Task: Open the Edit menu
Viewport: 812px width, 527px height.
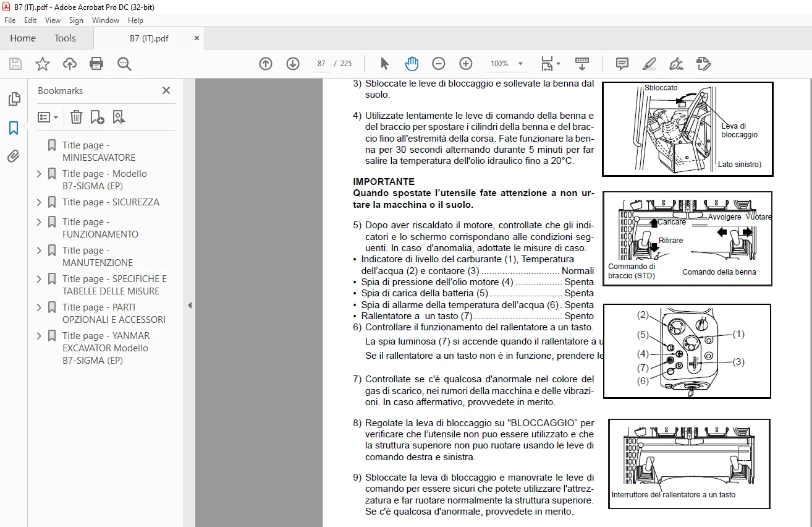Action: pyautogui.click(x=30, y=20)
